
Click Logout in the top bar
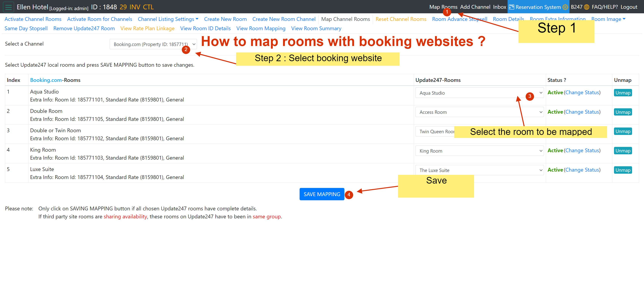pos(629,7)
